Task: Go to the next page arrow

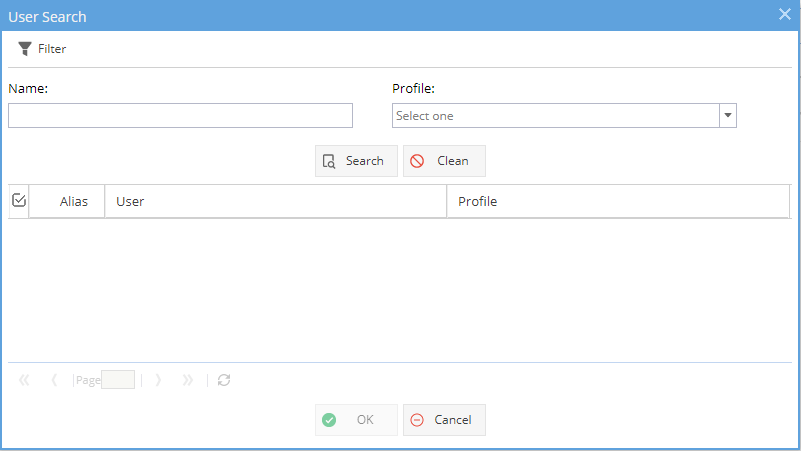Action: [158, 380]
